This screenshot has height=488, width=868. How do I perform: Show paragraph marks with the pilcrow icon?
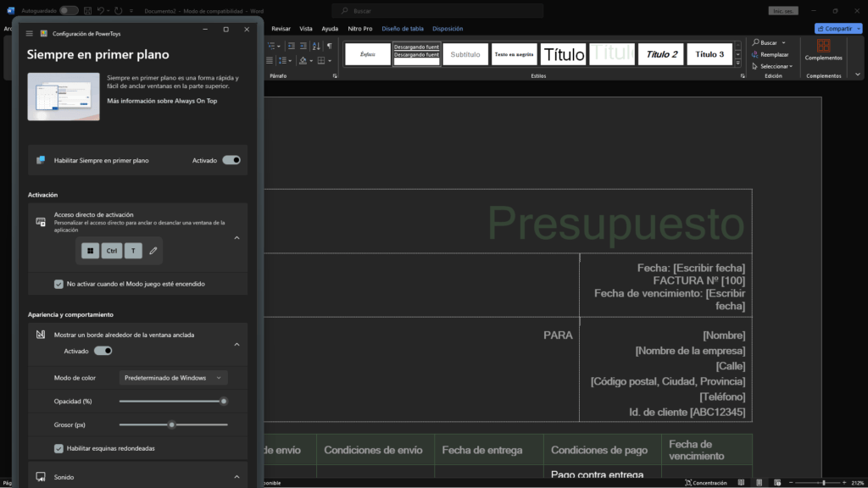(x=330, y=46)
